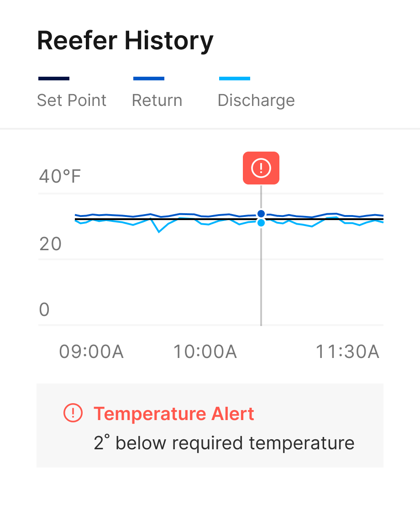
Task: Click the 11:30A time axis label
Action: [348, 352]
